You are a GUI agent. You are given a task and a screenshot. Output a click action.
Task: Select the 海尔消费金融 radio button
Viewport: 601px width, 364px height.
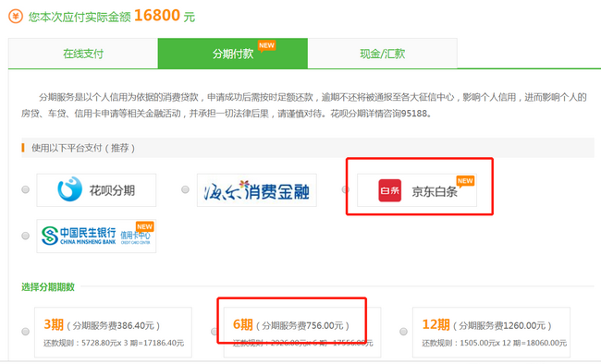pos(185,189)
